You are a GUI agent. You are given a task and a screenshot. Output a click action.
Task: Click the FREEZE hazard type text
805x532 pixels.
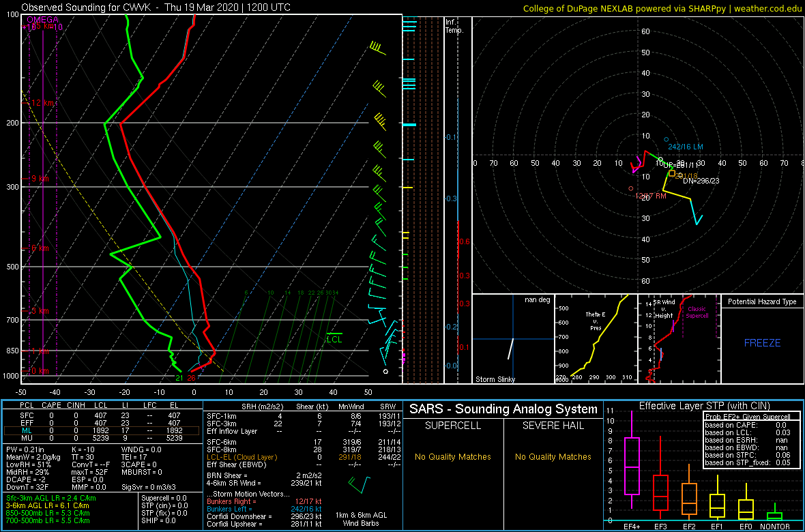763,342
